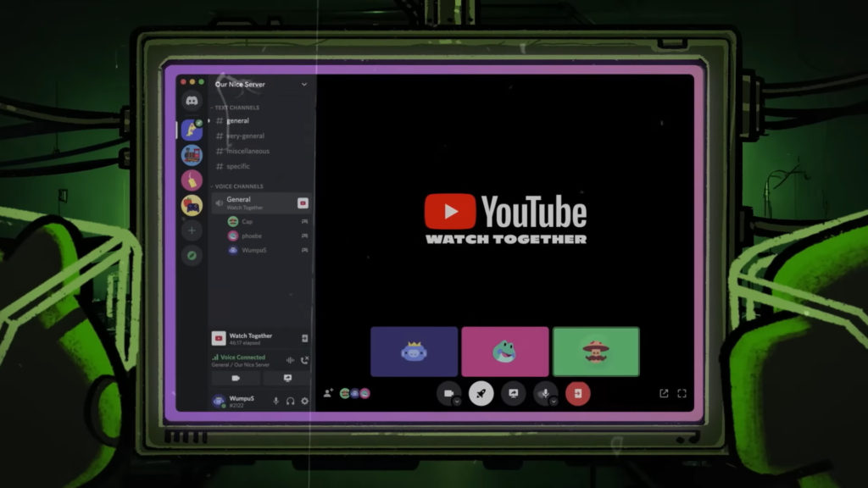Open the pop-out window icon

664,393
